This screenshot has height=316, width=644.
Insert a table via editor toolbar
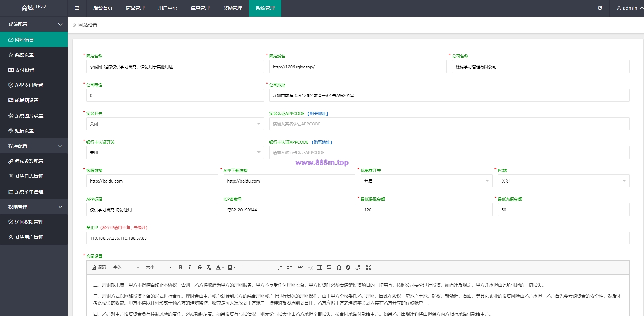(x=320, y=267)
